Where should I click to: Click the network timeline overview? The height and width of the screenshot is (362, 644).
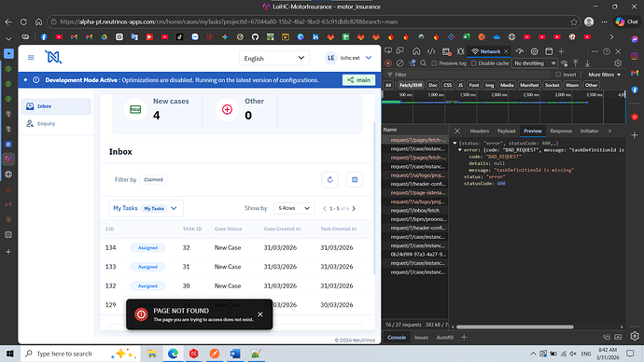point(504,106)
